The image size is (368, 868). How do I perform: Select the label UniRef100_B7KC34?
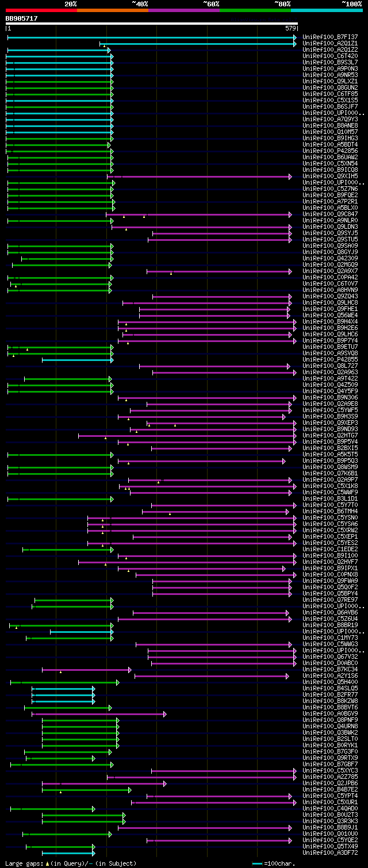[330, 669]
